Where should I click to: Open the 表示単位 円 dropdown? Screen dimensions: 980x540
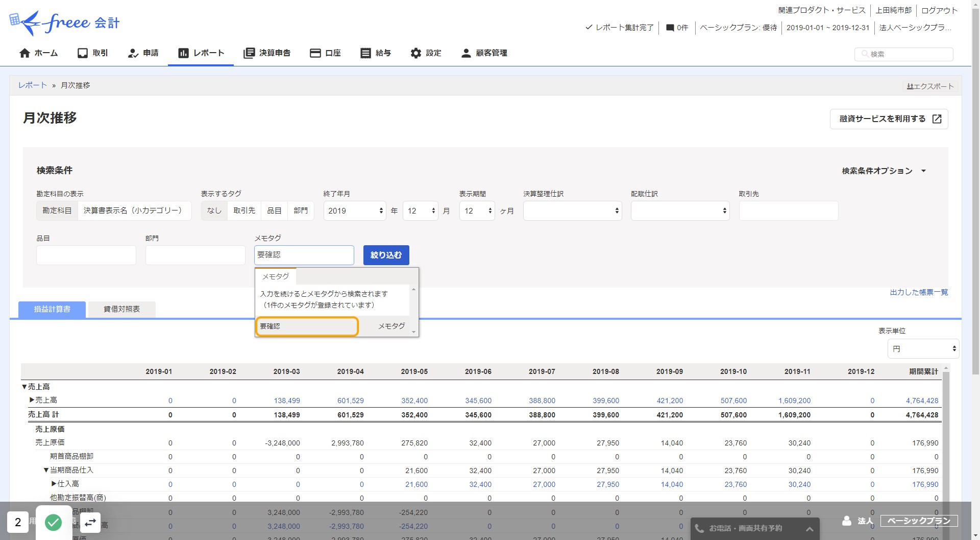tap(923, 349)
